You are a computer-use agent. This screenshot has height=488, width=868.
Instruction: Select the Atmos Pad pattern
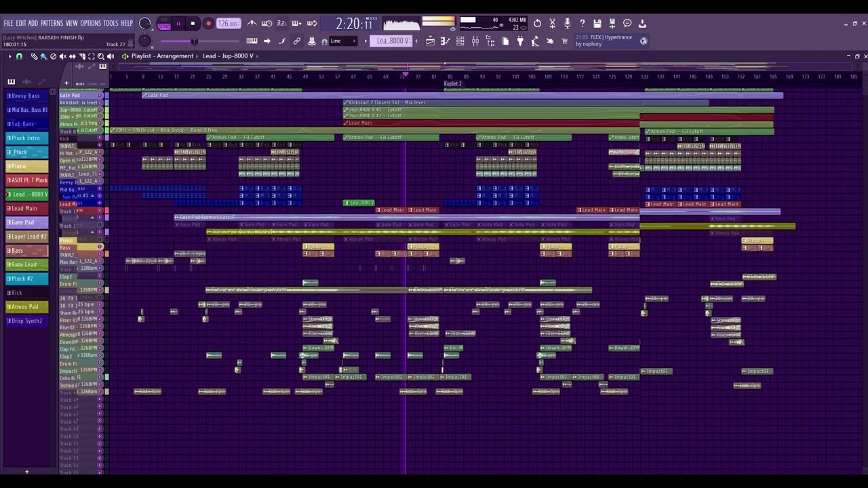(27, 307)
